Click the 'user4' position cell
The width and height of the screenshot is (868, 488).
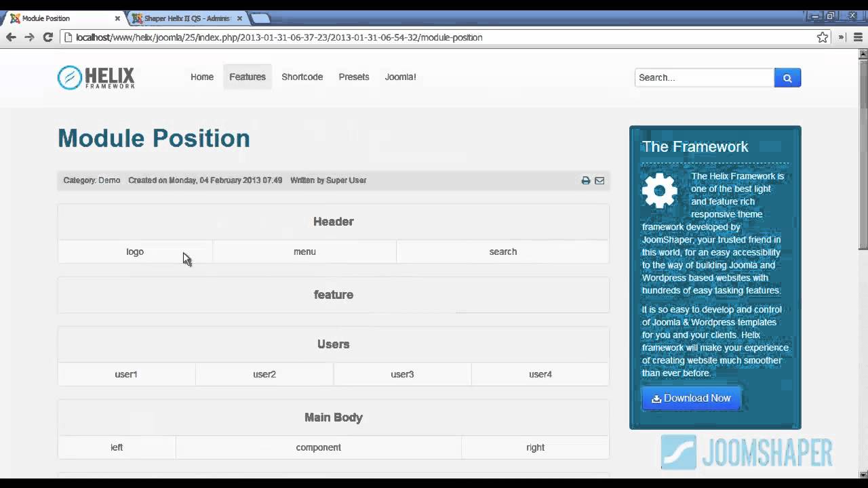click(x=540, y=374)
